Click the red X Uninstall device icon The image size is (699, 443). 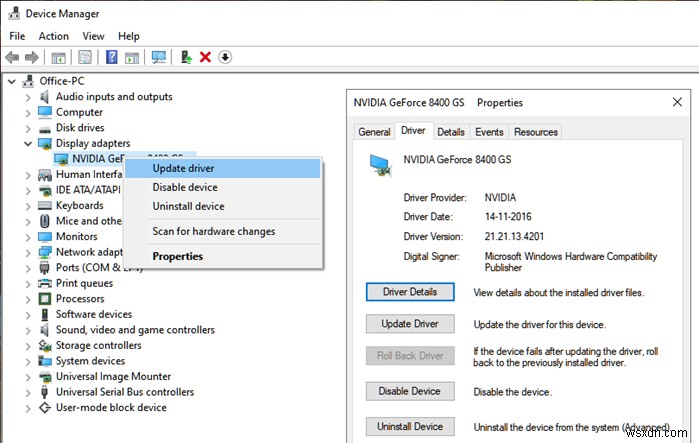click(205, 57)
